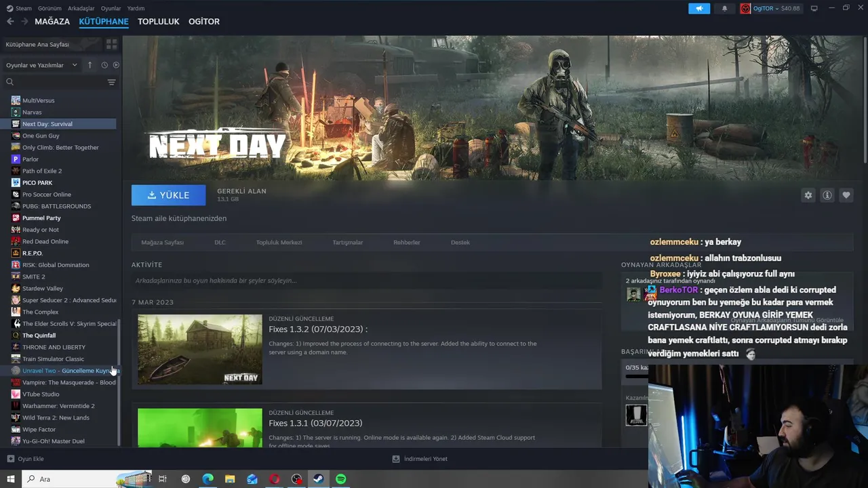
Task: Click the Big Picture mode monitor icon
Action: [x=814, y=8]
